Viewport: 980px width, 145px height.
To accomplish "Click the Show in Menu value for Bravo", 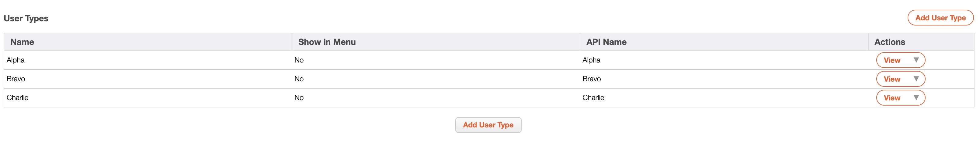I will 299,79.
